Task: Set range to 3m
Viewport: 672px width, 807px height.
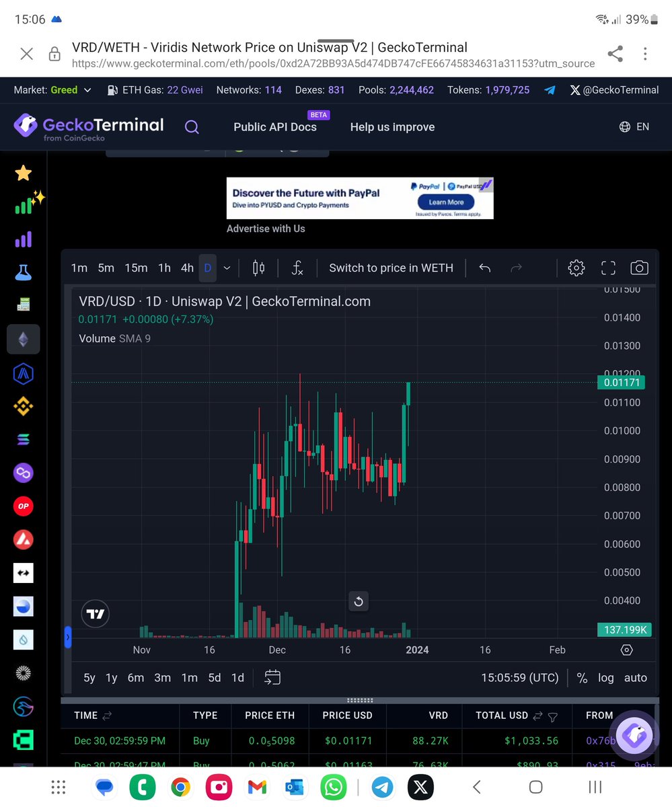Action: (x=162, y=677)
